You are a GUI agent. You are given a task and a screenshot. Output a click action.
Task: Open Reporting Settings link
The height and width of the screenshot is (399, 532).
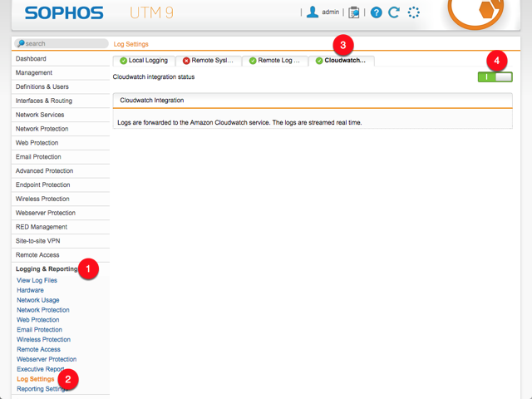coord(42,388)
